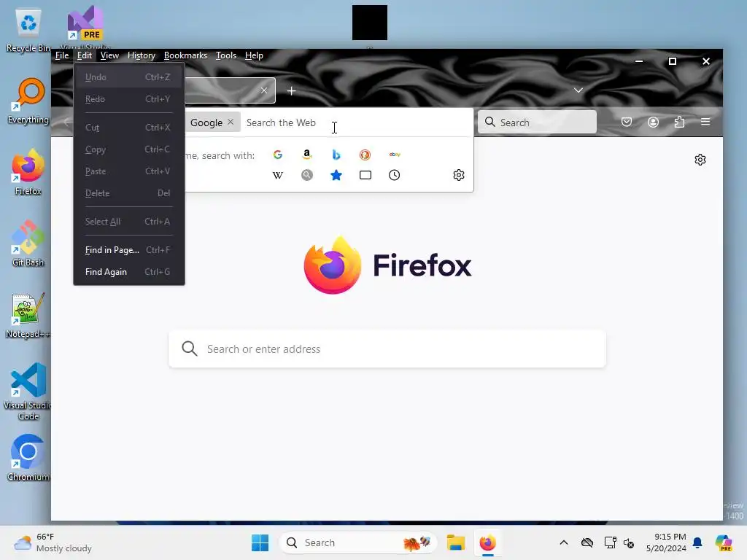The width and height of the screenshot is (747, 560).
Task: Search with Google engine icon
Action: (x=278, y=155)
